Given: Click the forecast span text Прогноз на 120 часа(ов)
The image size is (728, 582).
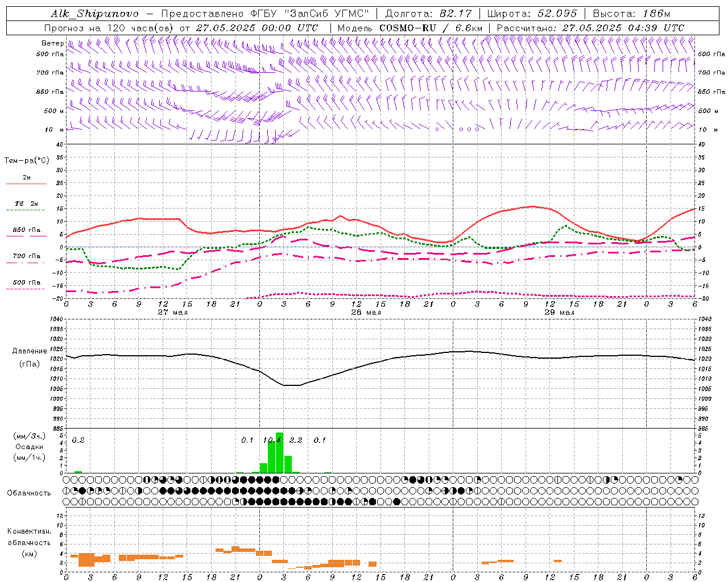Looking at the screenshot, I should [x=110, y=28].
